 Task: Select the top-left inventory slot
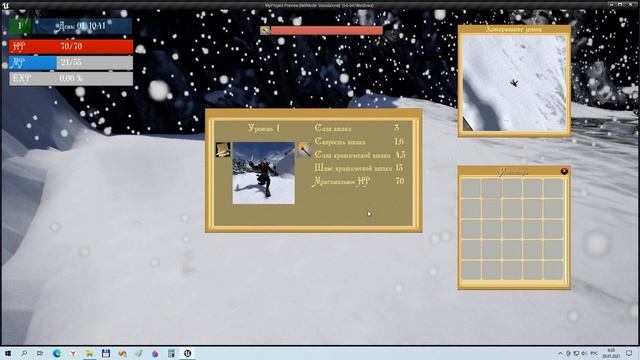pyautogui.click(x=471, y=188)
